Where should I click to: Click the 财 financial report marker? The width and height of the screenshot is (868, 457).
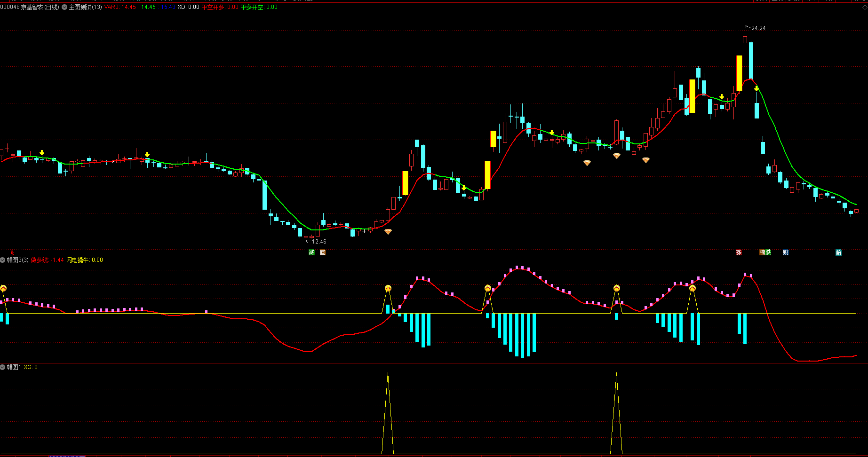pyautogui.click(x=786, y=252)
